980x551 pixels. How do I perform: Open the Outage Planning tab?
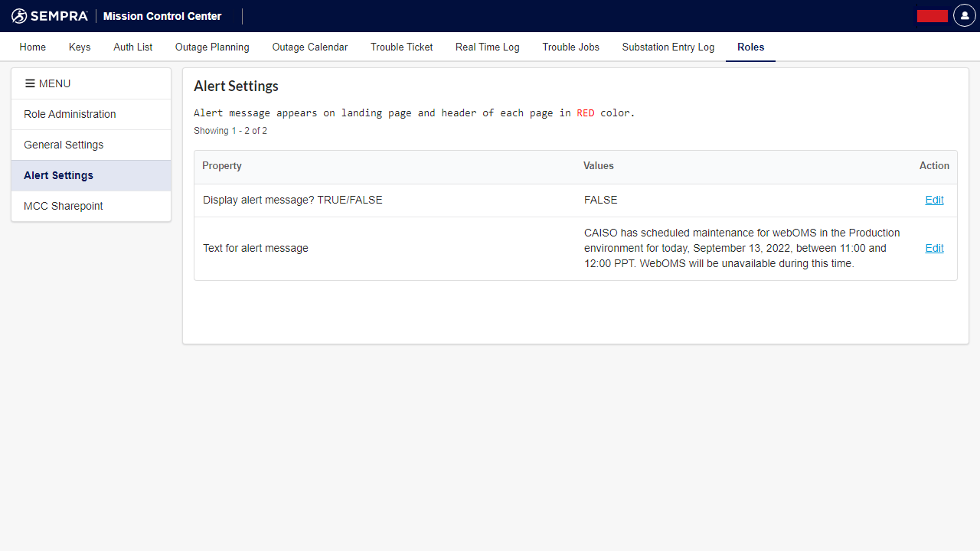point(212,47)
